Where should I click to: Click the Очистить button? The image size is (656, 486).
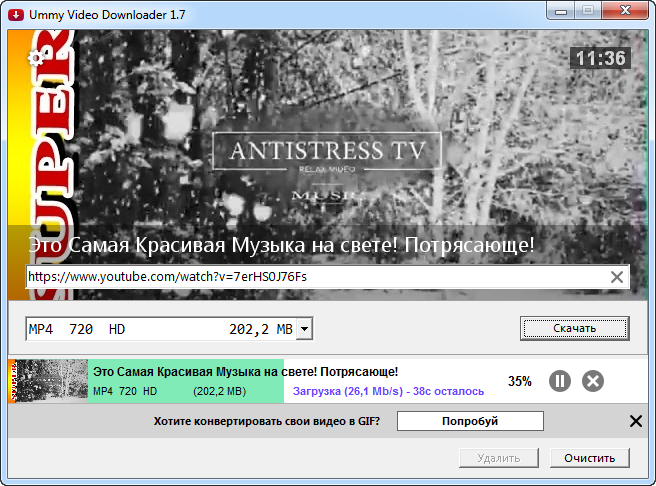[589, 458]
